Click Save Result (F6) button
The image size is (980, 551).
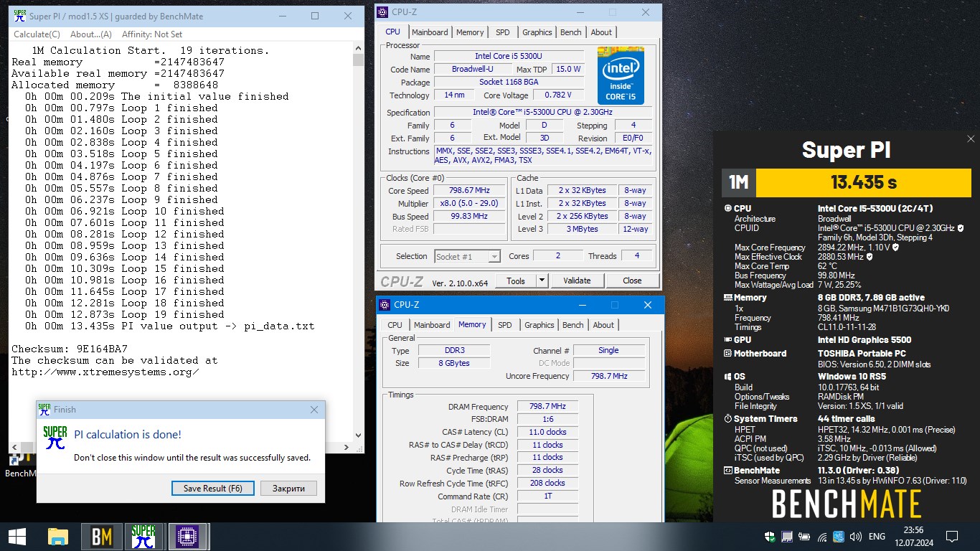point(213,489)
